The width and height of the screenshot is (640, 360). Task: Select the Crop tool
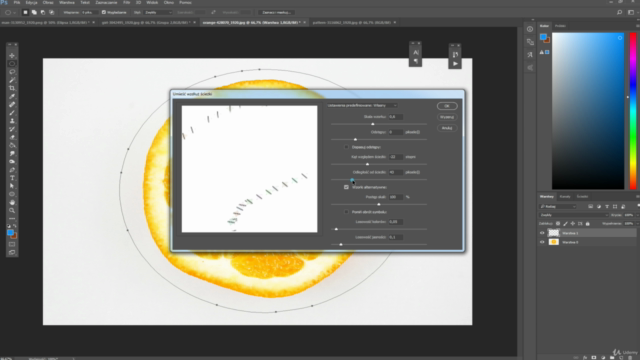pos(12,88)
